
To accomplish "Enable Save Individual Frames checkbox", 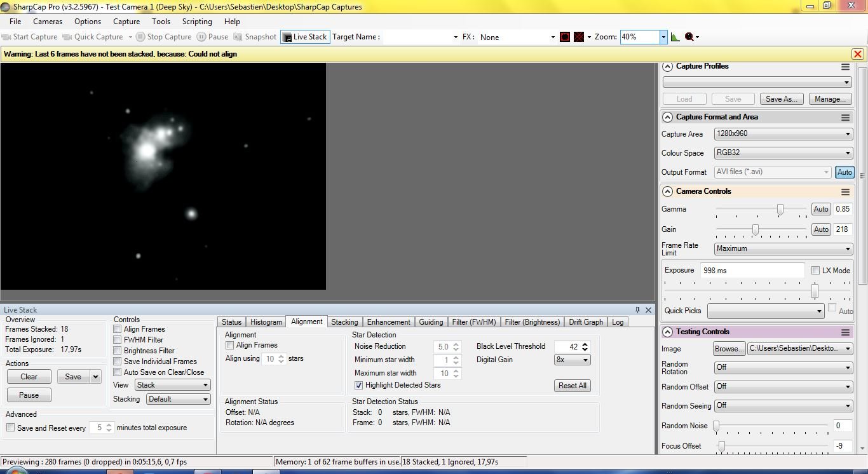I will 118,362.
